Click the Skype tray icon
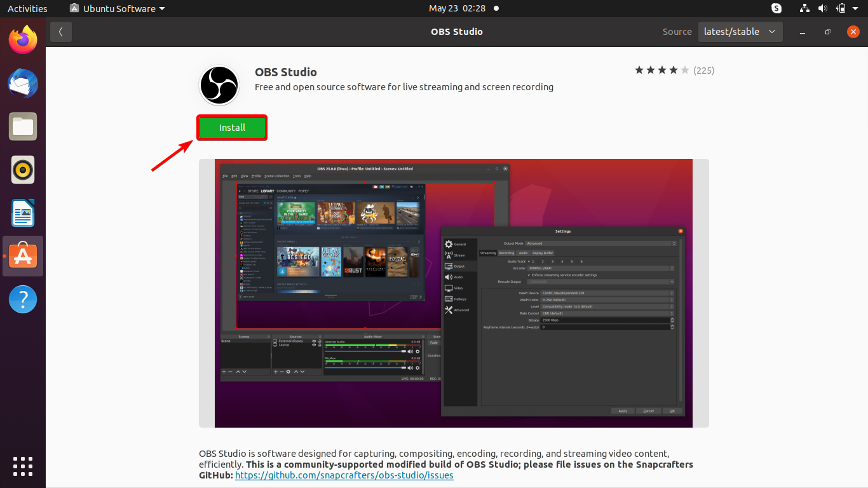This screenshot has width=868, height=488. [776, 8]
